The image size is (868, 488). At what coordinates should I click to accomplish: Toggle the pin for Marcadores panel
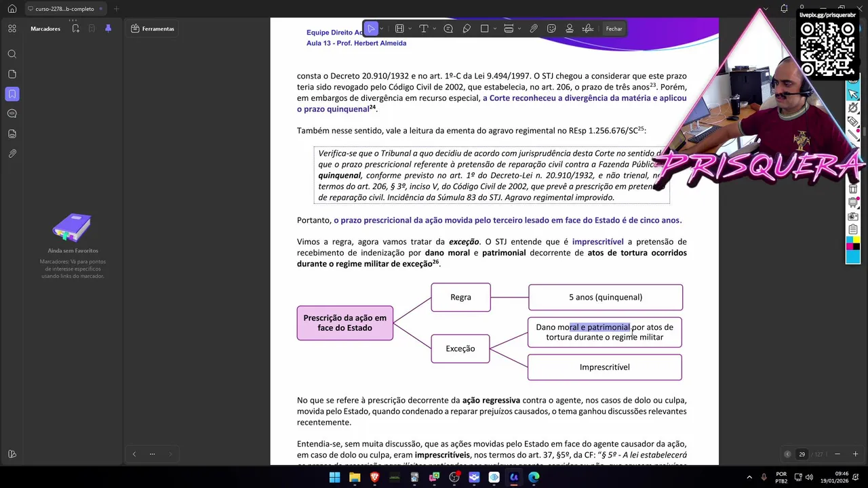click(x=108, y=28)
